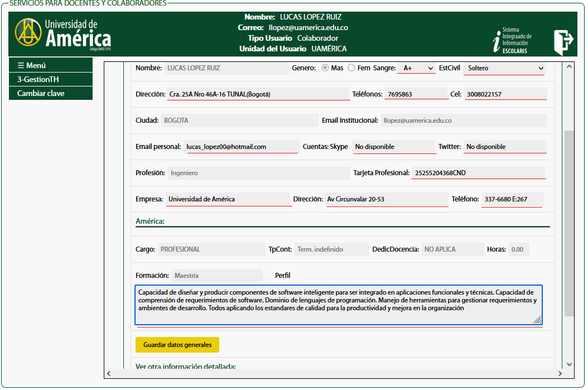
Task: Click the vertical scrollbar down arrow
Action: pyautogui.click(x=569, y=364)
